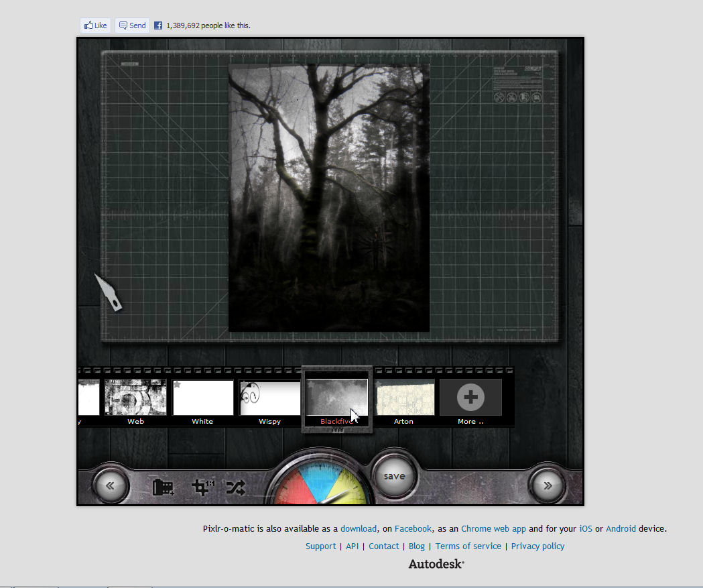Click the double-right arrow next button
Image resolution: width=703 pixels, height=588 pixels.
click(x=548, y=485)
